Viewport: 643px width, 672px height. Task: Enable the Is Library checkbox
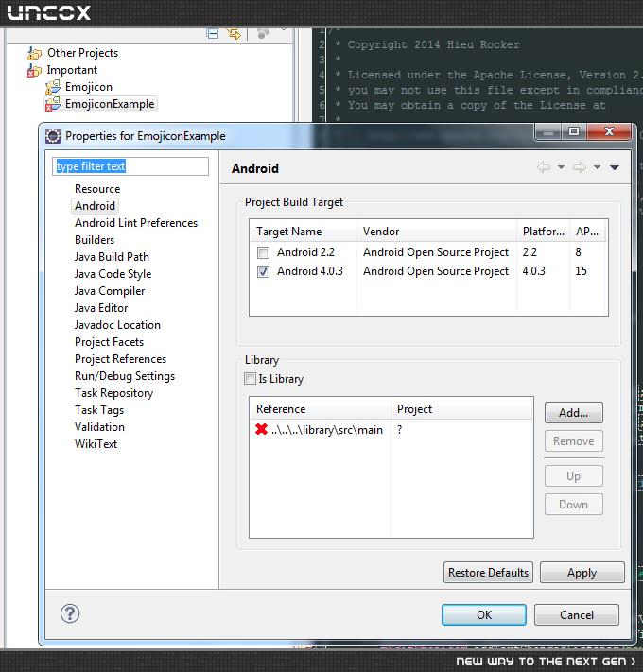click(250, 378)
